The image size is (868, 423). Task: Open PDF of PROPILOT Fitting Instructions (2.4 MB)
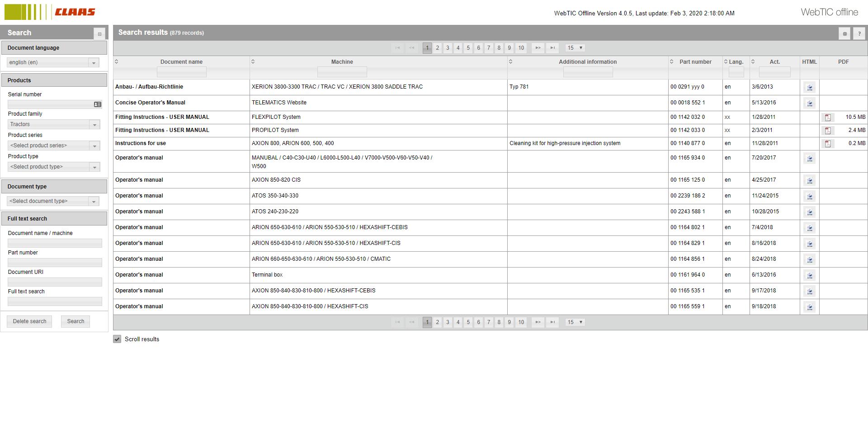(827, 130)
